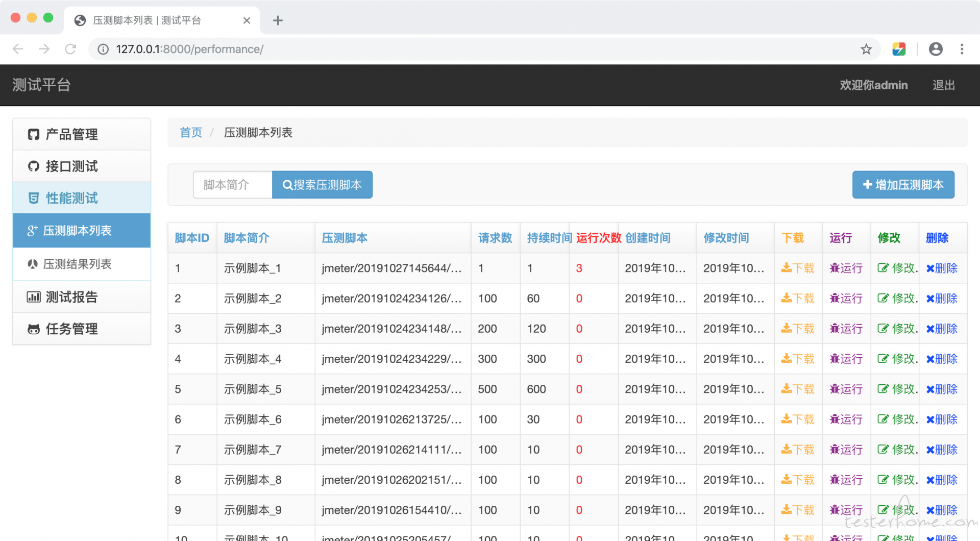980x541 pixels.
Task: Bookmark this page with the star icon
Action: click(866, 49)
